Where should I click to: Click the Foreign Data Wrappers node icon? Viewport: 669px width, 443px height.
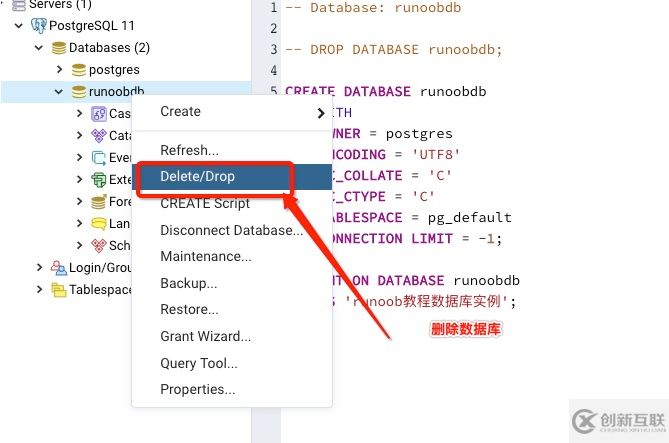click(x=99, y=202)
